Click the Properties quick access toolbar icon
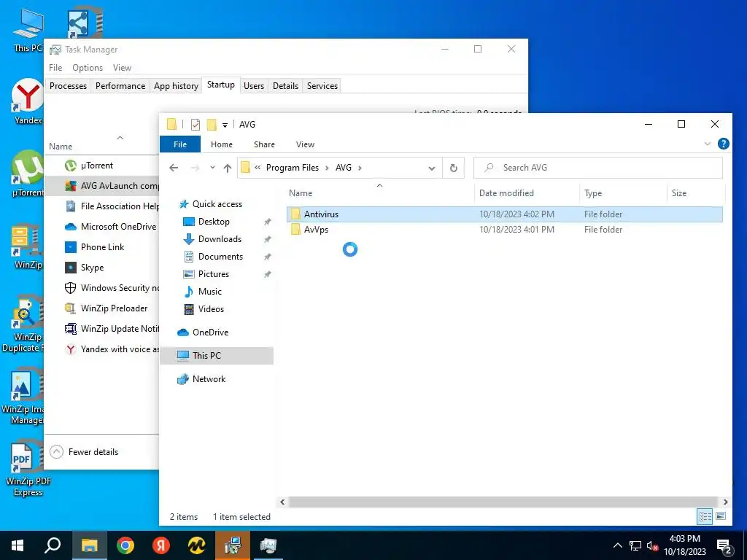Screen dimensions: 747x560 coord(196,124)
